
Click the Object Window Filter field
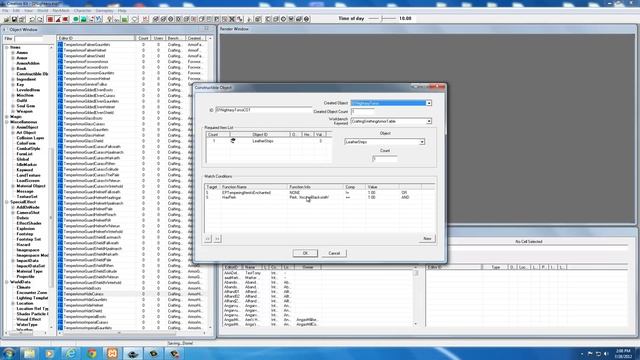29,39
